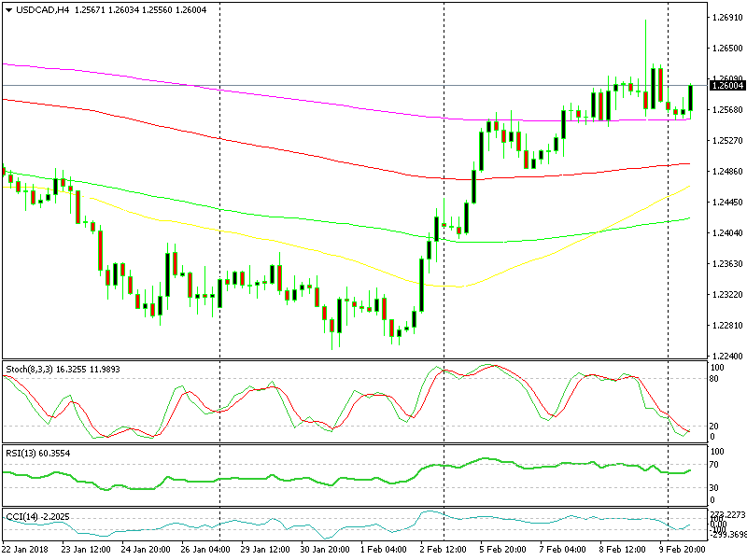Image resolution: width=747 pixels, height=560 pixels.
Task: Click the 1.26910 price scale value
Action: (727, 18)
